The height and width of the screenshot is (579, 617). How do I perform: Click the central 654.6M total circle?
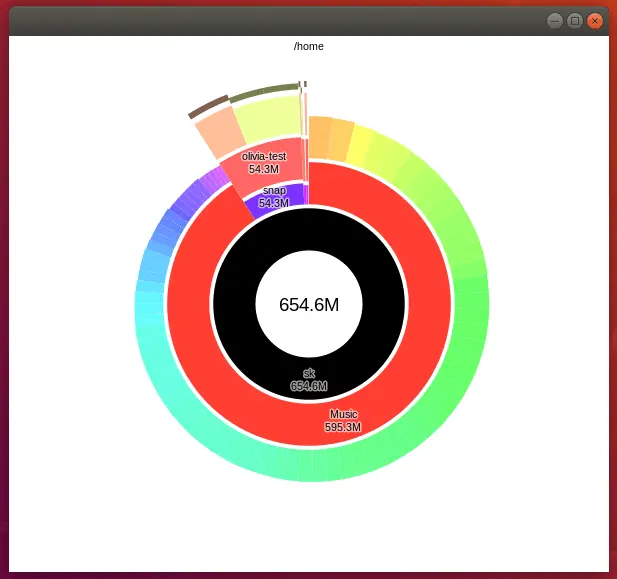point(309,304)
